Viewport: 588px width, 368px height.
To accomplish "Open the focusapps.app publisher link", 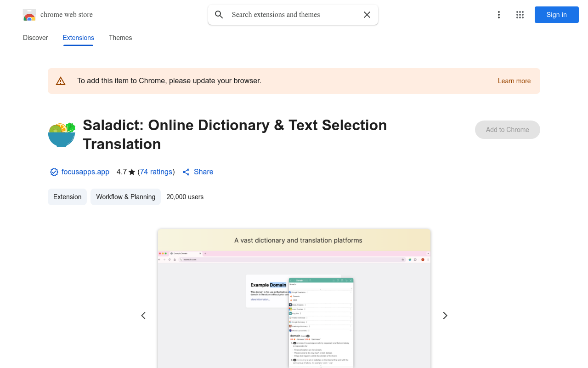I will 85,172.
